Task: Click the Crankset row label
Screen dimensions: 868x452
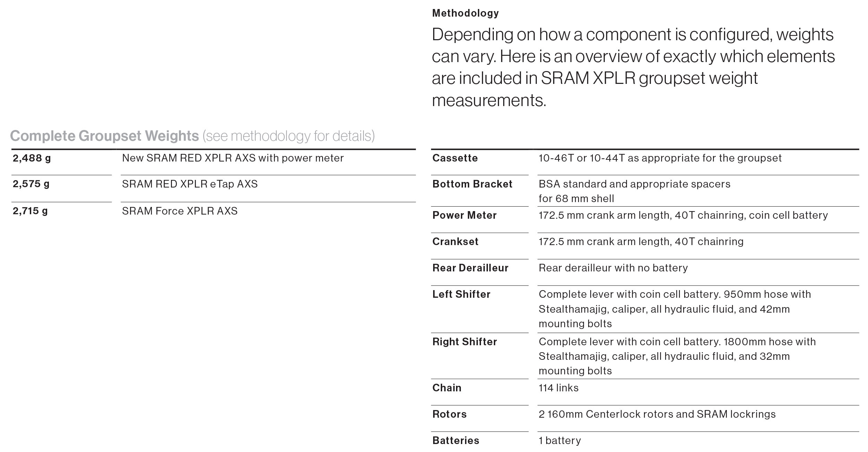Action: tap(455, 242)
